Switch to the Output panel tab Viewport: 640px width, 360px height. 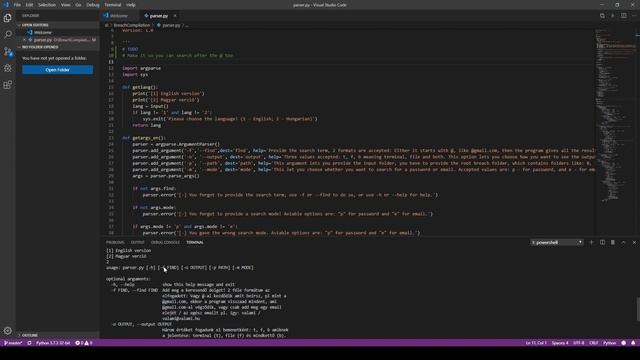coord(138,242)
